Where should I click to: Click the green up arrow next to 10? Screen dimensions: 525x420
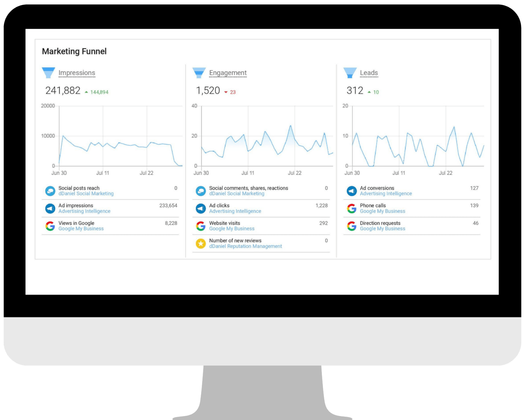point(369,92)
